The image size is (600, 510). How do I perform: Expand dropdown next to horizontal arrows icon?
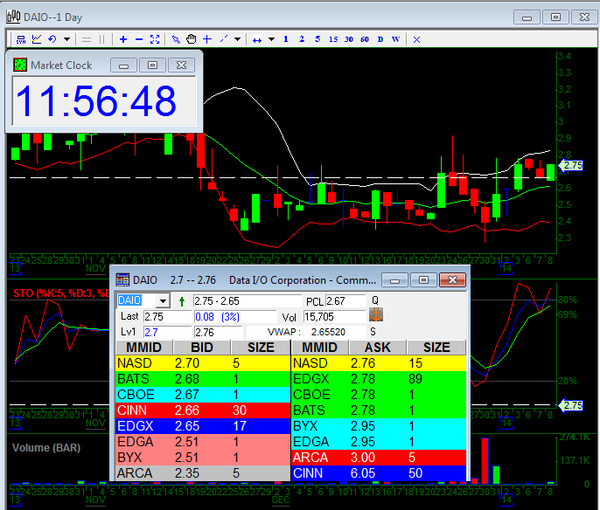coord(271,39)
